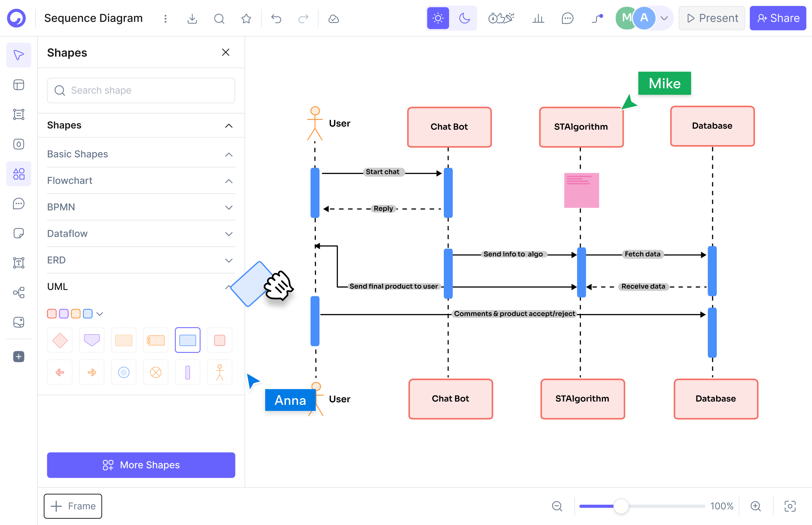
Task: Click Anna's blue A avatar
Action: (x=644, y=18)
